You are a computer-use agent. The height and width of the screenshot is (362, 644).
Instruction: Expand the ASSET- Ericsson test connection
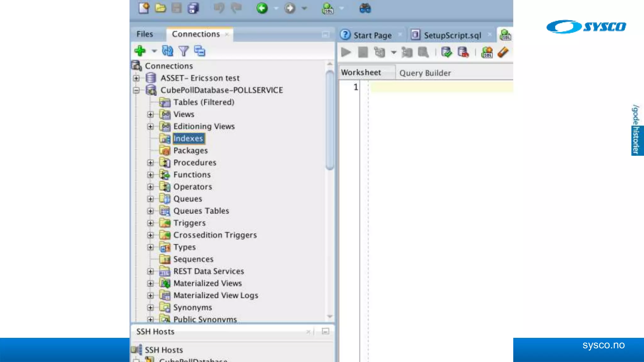136,78
